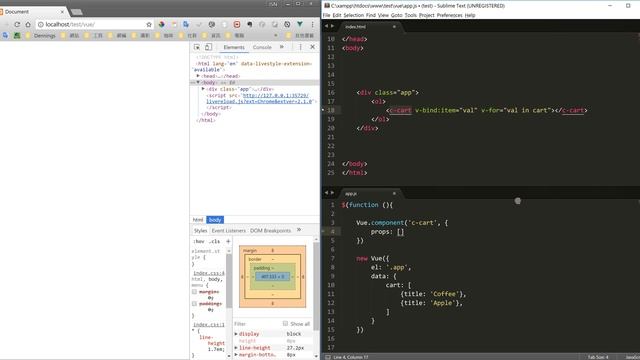The width and height of the screenshot is (640, 360).
Task: Open the Selection menu in Sublime Text
Action: click(x=353, y=15)
